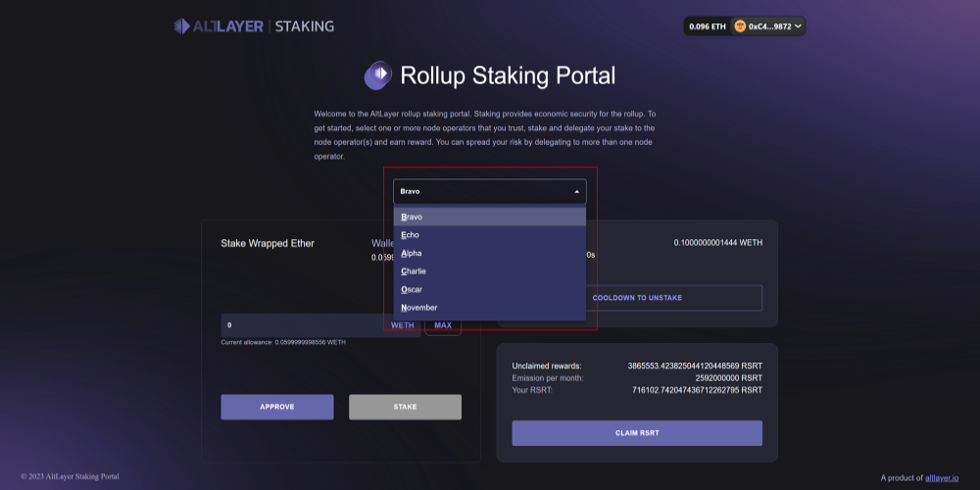Pick November from the operator list

[x=490, y=308]
